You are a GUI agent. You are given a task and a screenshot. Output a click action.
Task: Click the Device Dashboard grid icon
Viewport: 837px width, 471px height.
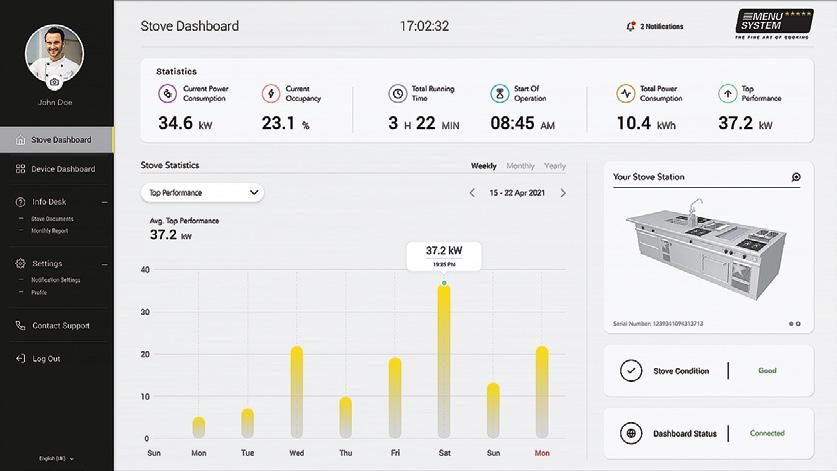(x=20, y=169)
